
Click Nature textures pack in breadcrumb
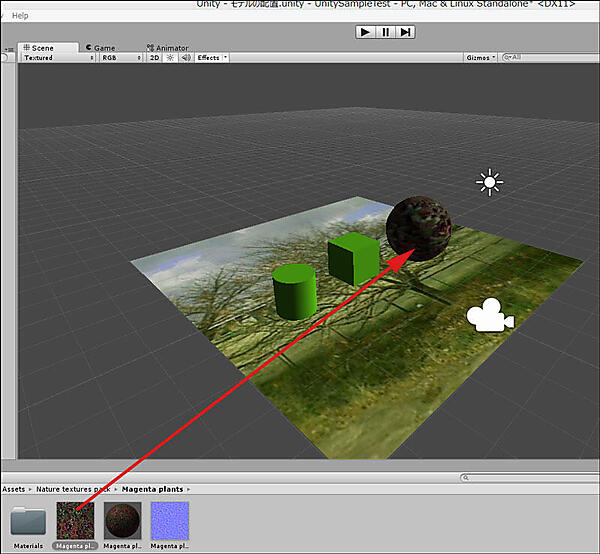coord(74,489)
